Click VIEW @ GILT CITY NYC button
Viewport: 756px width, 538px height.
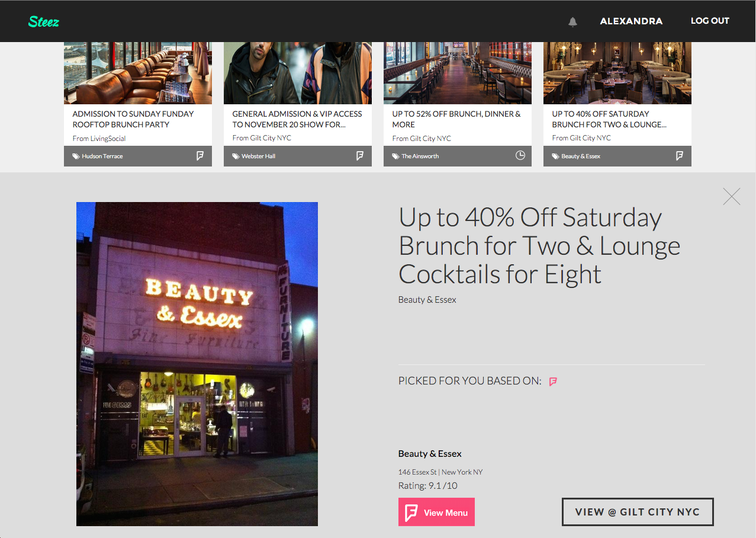638,512
